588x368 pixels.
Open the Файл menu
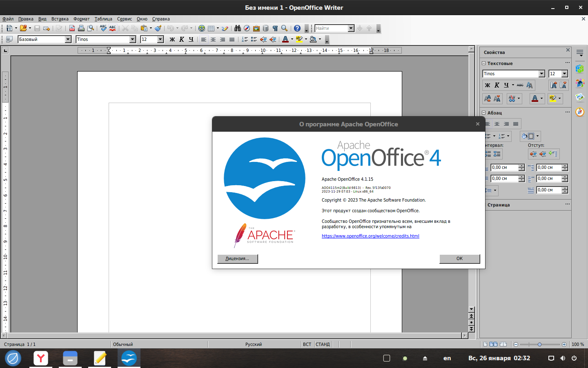pyautogui.click(x=8, y=19)
